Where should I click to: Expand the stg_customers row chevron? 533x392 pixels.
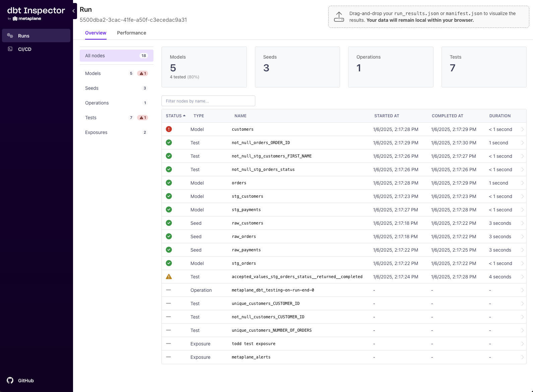(522, 196)
